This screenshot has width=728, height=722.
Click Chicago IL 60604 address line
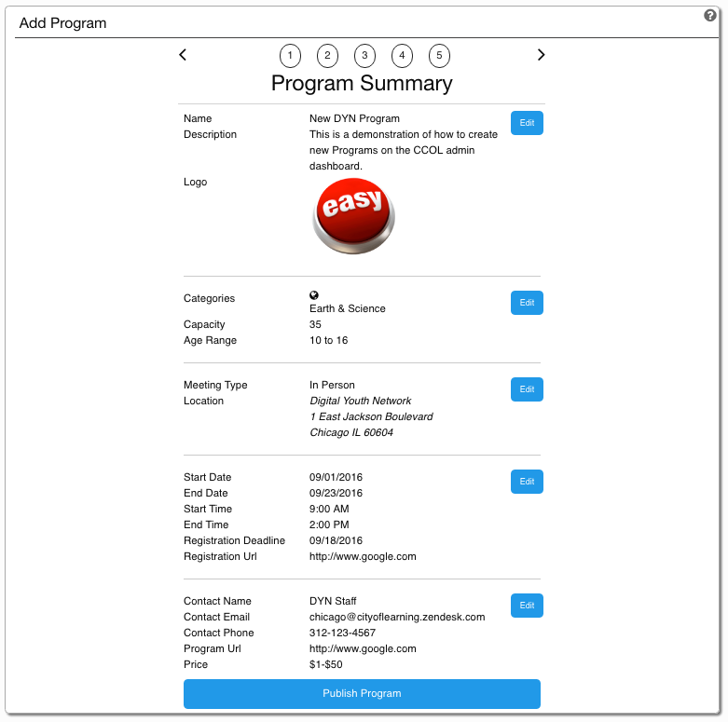(351, 432)
